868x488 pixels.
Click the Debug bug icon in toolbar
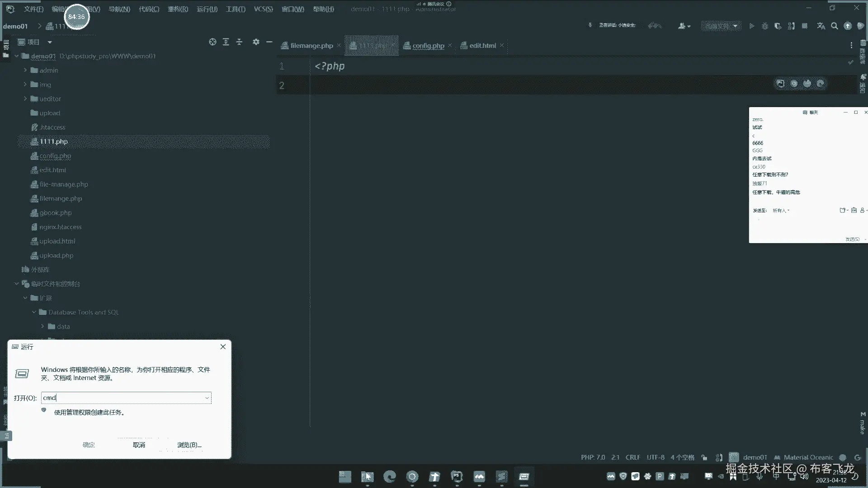[x=765, y=26]
